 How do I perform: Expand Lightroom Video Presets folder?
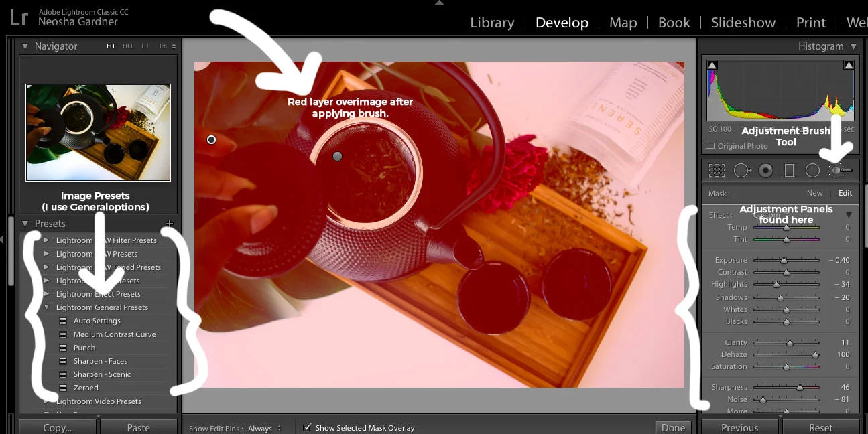(46, 401)
